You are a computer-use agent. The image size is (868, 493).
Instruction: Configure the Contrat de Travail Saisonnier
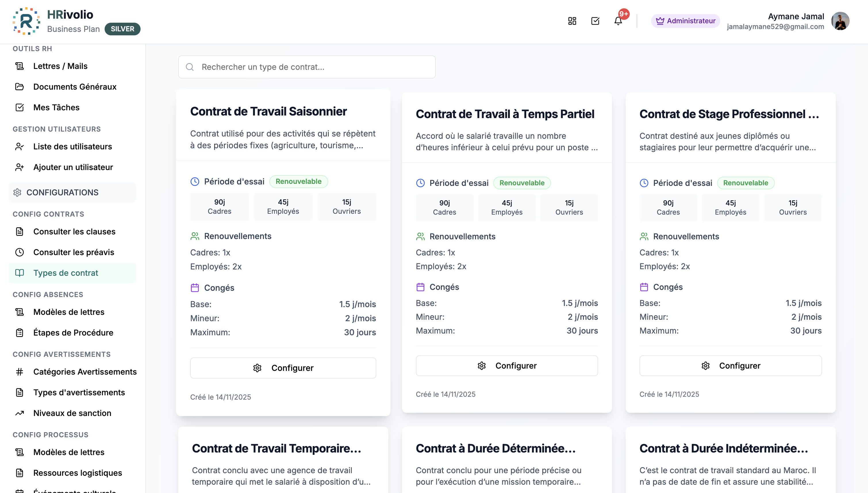283,368
